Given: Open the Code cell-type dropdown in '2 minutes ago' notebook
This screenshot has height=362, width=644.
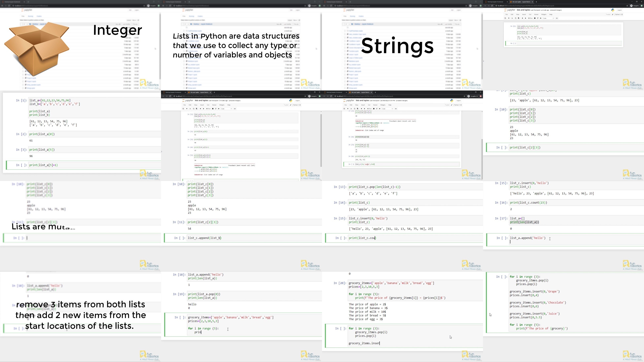Looking at the screenshot, I should [x=226, y=109].
